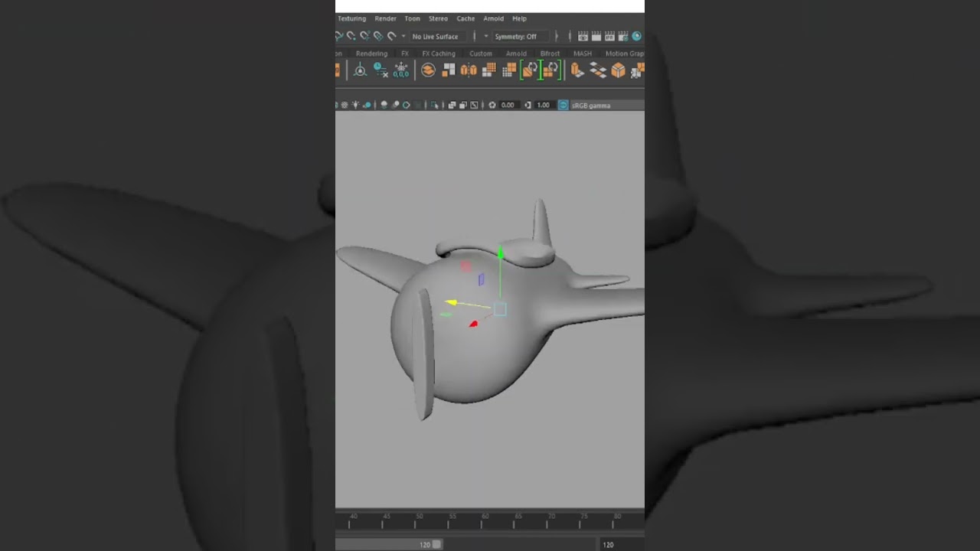Open the Help menu
980x551 pixels.
click(519, 18)
